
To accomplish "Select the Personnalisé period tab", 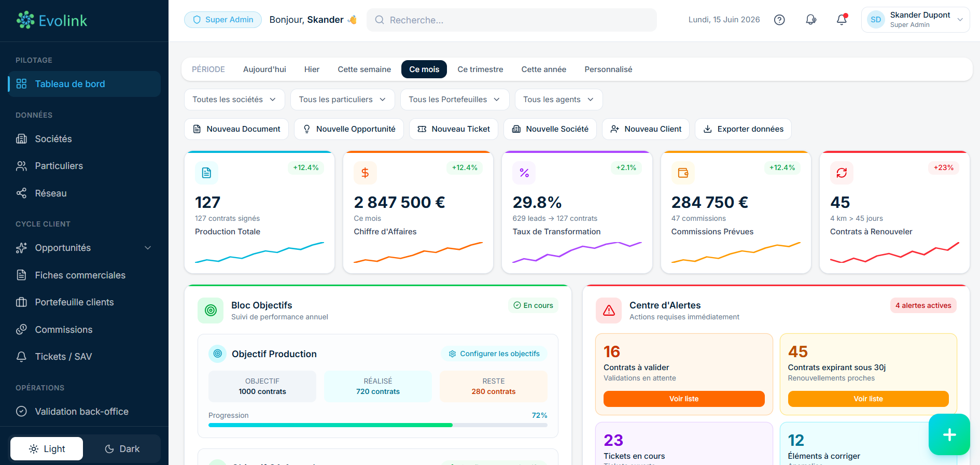I will coord(608,69).
